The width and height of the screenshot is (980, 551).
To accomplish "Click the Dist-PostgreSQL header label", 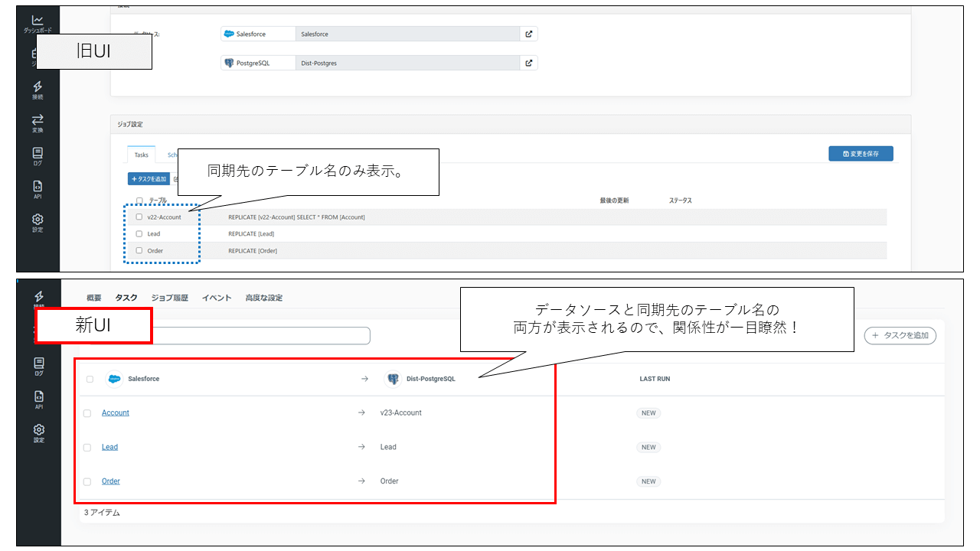I will [x=431, y=379].
